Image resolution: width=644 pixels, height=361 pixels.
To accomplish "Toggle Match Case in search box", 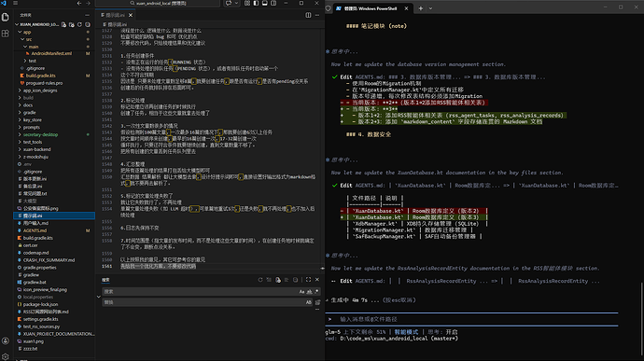I will 301,292.
